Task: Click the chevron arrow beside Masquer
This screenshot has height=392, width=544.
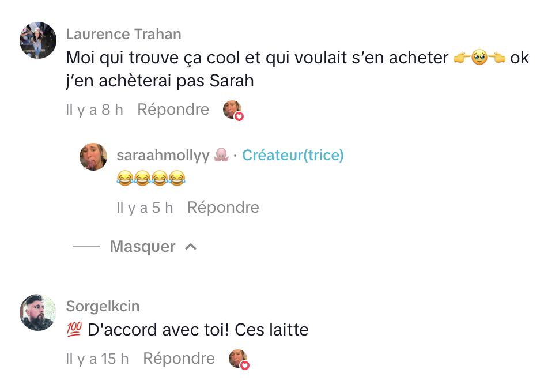Action: [191, 247]
